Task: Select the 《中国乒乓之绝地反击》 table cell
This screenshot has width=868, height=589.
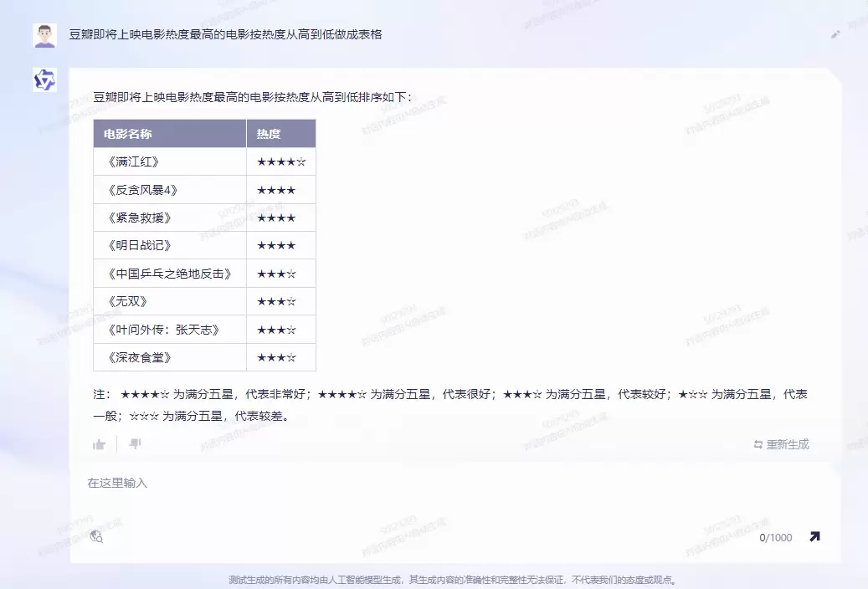Action: tap(170, 274)
